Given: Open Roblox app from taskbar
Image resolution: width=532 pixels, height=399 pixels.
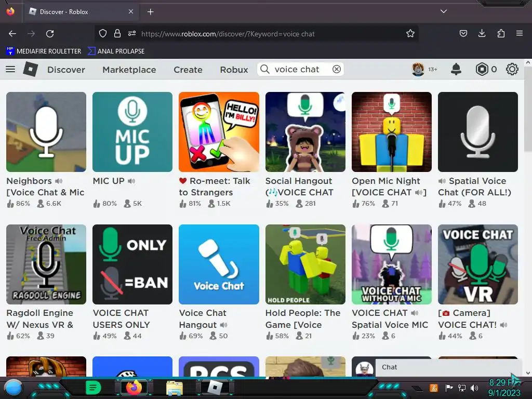Looking at the screenshot, I should (215, 388).
